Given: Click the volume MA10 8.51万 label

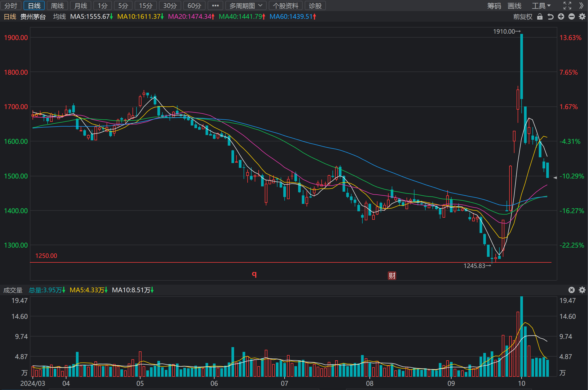Looking at the screenshot, I should (x=133, y=290).
